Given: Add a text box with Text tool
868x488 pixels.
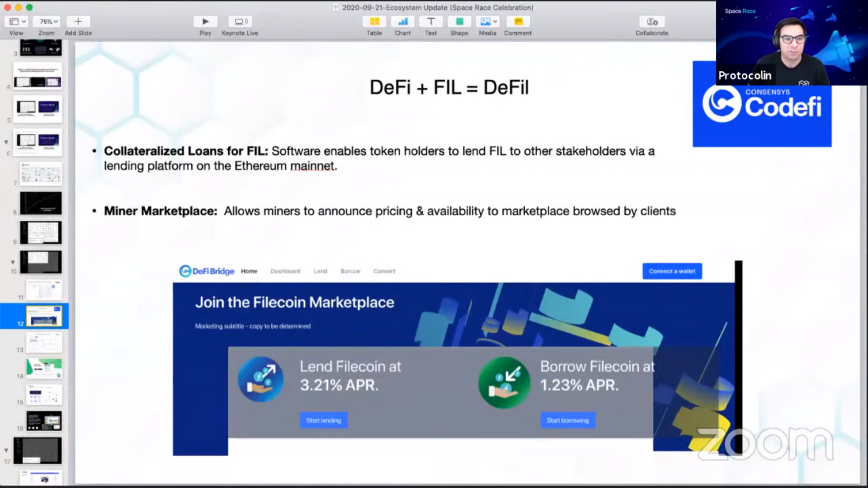Looking at the screenshot, I should point(431,22).
